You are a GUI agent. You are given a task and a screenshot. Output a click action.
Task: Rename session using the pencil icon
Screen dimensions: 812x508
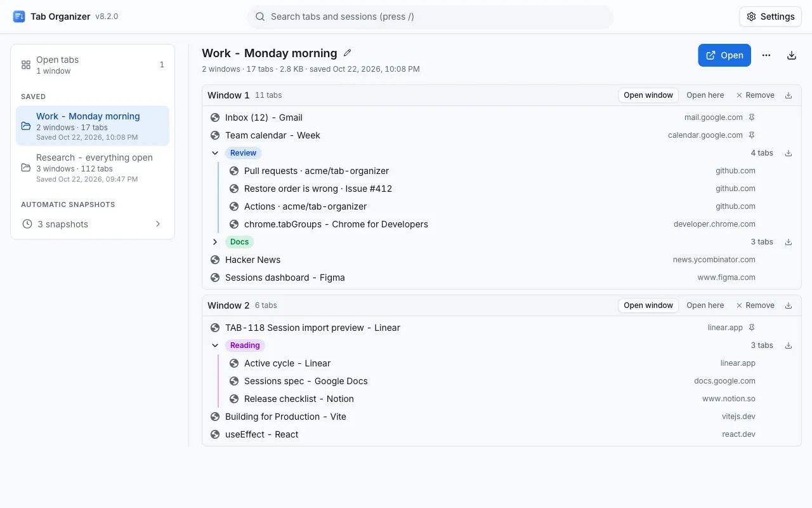click(347, 53)
